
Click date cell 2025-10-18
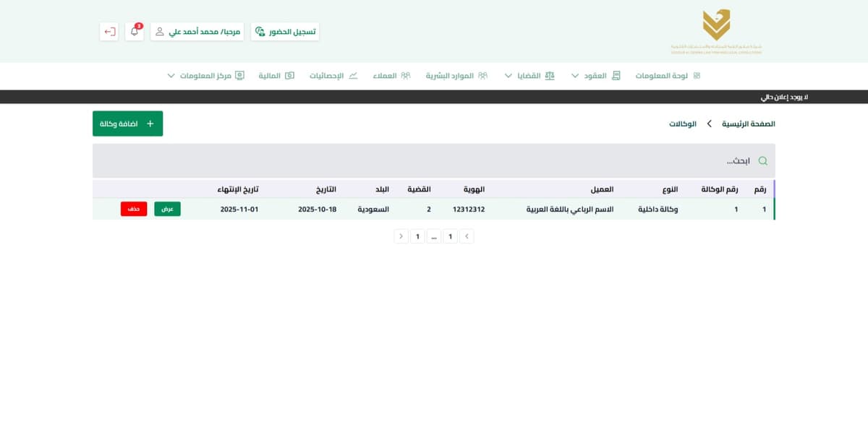click(318, 210)
